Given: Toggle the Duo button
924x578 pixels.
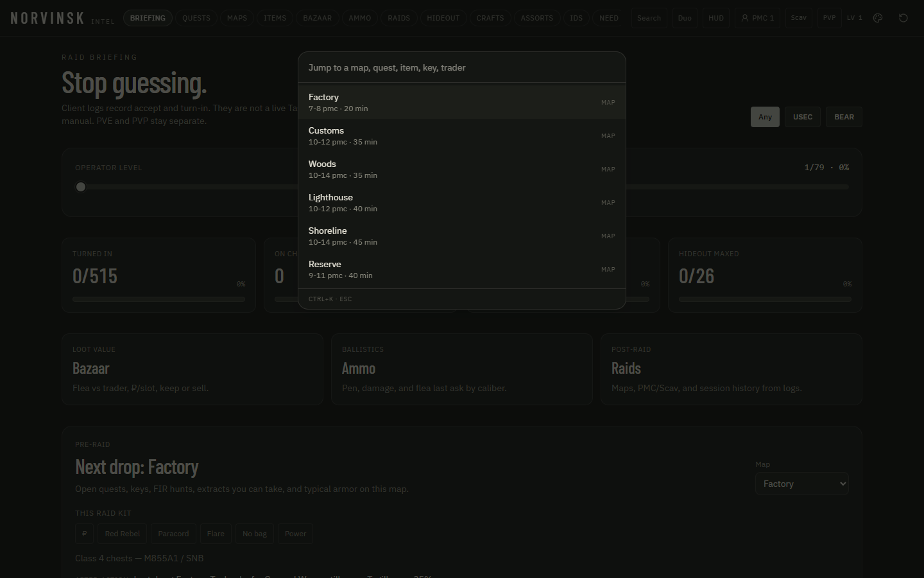Looking at the screenshot, I should (x=685, y=18).
